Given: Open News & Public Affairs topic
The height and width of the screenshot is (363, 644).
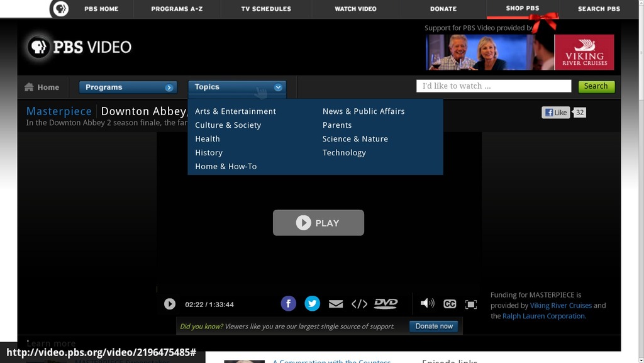Looking at the screenshot, I should (364, 111).
